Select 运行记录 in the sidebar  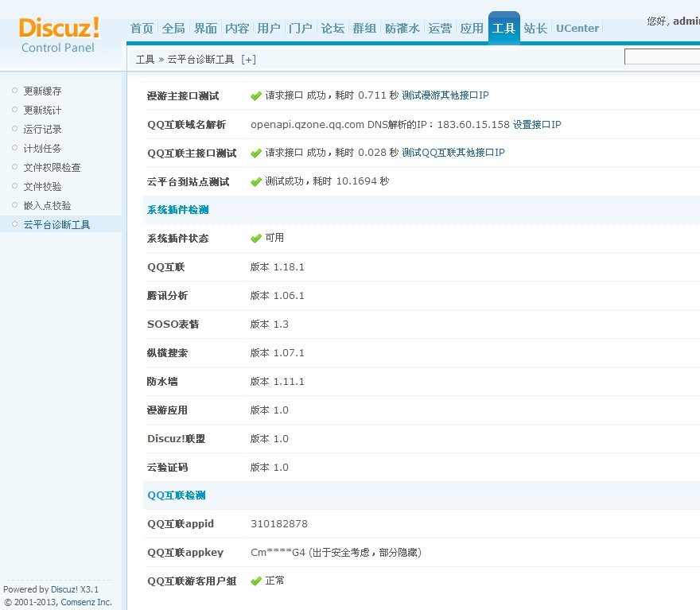click(42, 130)
